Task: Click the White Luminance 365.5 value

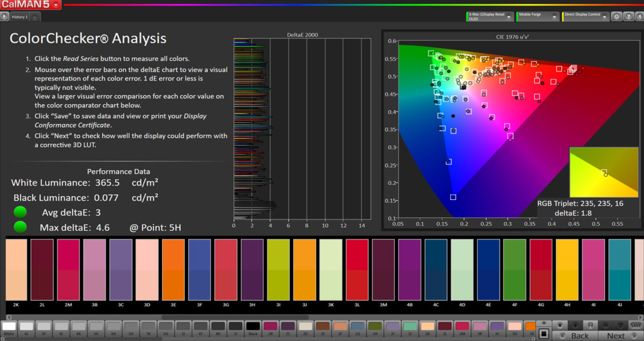Action: pyautogui.click(x=107, y=183)
